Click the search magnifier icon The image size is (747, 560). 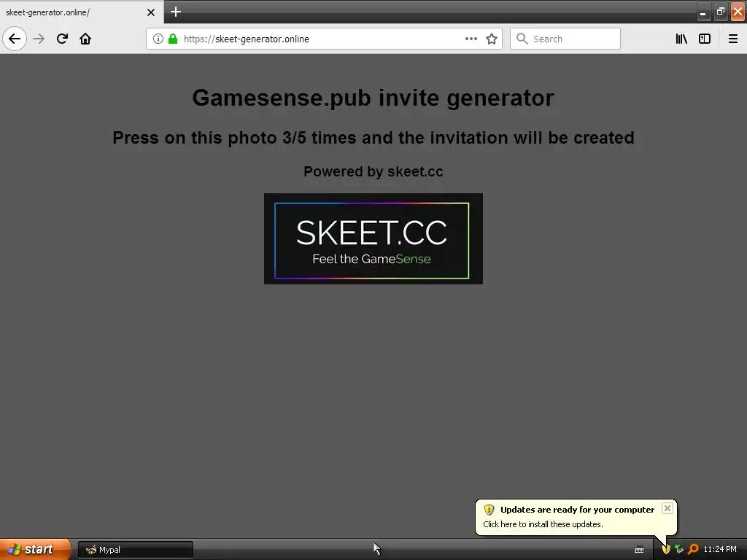[x=522, y=39]
